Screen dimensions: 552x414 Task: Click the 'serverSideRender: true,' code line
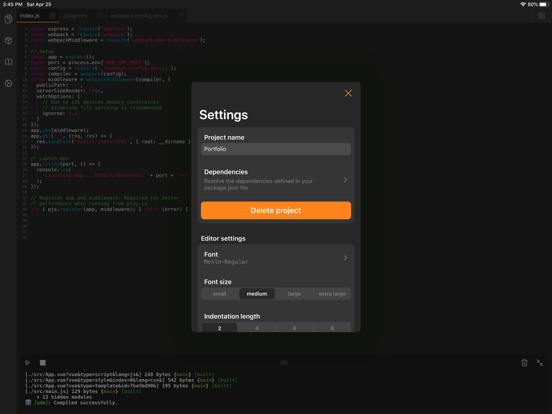[x=70, y=90]
